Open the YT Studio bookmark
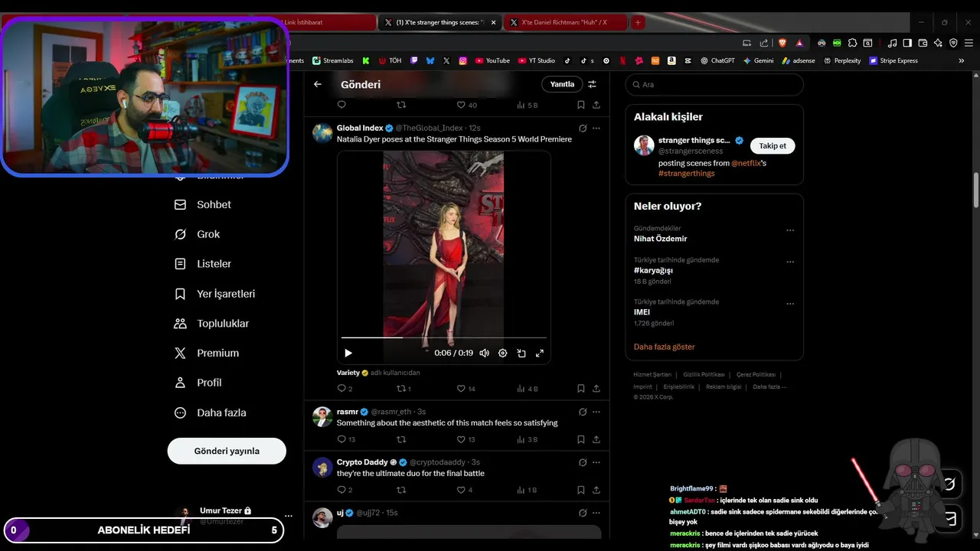 (536, 60)
